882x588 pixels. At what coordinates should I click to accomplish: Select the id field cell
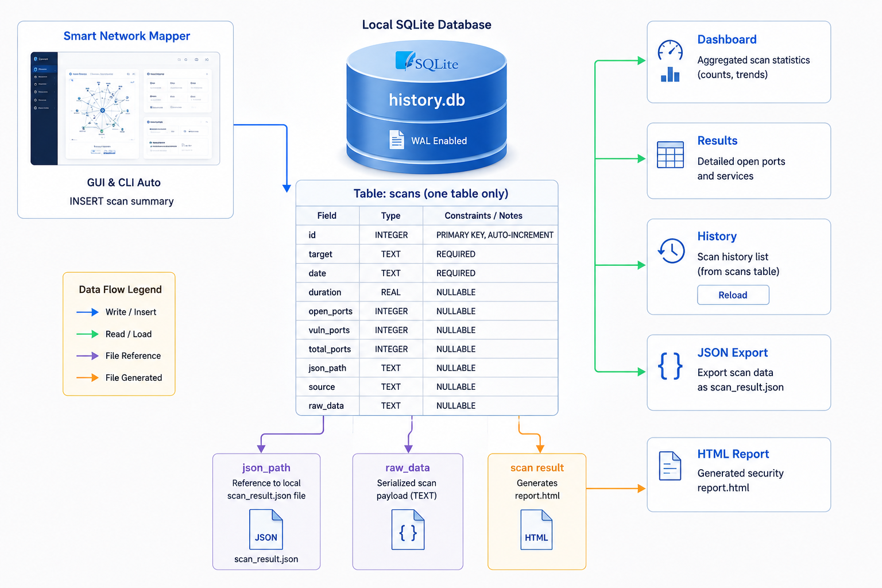pyautogui.click(x=327, y=235)
